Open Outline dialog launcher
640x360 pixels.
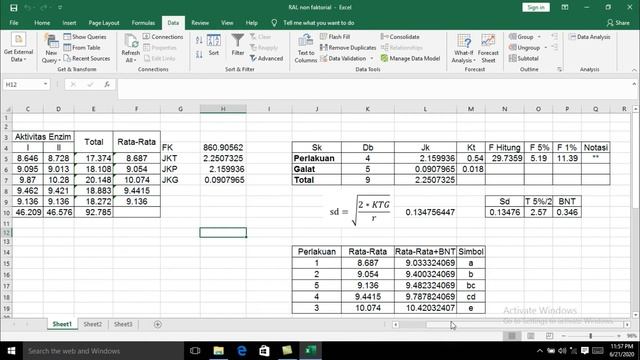tap(559, 70)
